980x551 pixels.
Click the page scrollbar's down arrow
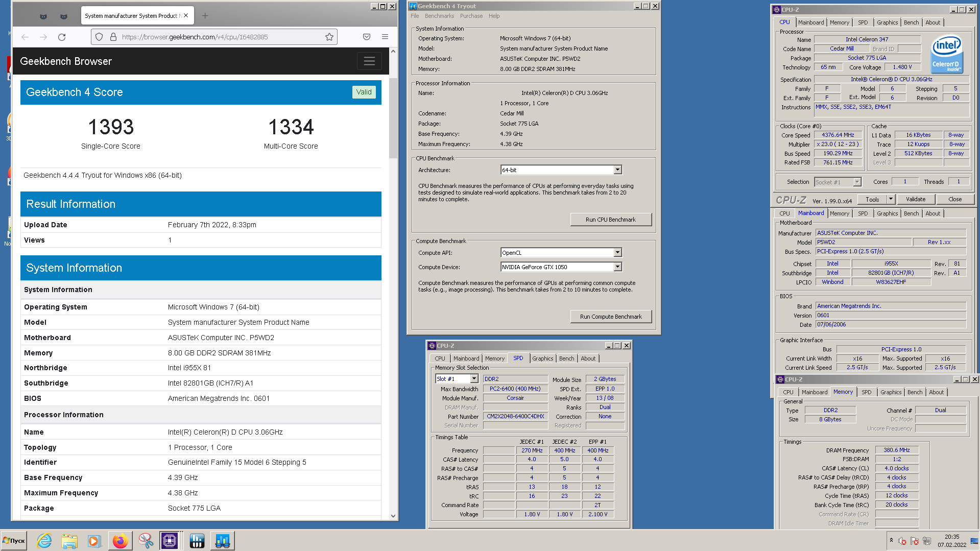[x=393, y=516]
